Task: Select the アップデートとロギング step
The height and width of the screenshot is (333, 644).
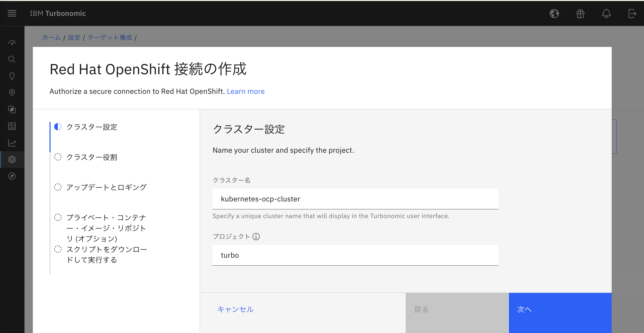Action: tap(106, 187)
